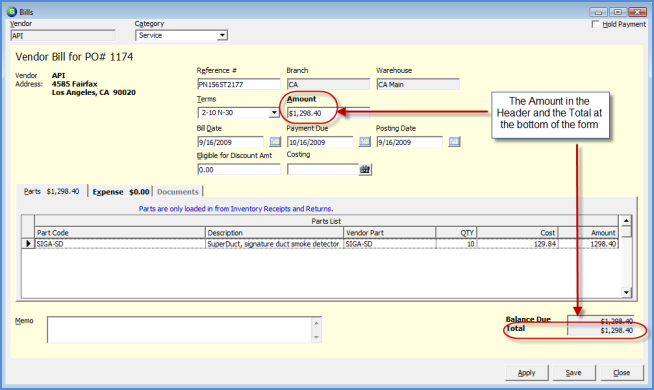Click the Apply button
This screenshot has width=654, height=390.
point(526,372)
